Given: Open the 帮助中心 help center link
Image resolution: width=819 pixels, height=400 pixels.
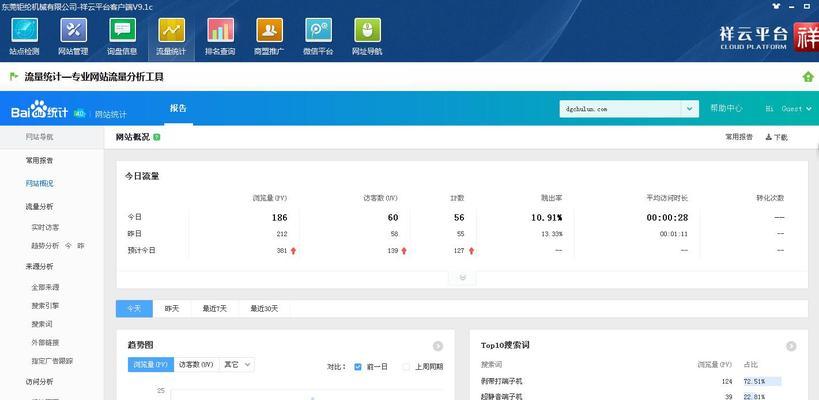Looking at the screenshot, I should coord(726,108).
